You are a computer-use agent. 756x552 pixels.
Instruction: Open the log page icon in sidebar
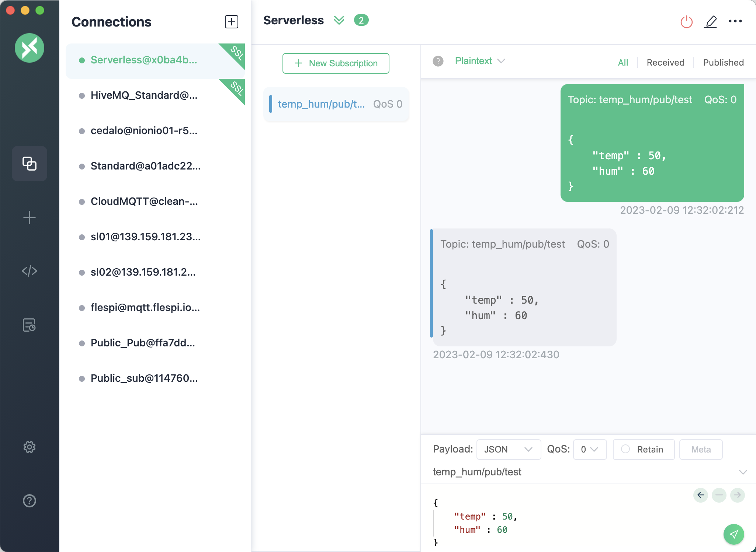tap(30, 325)
